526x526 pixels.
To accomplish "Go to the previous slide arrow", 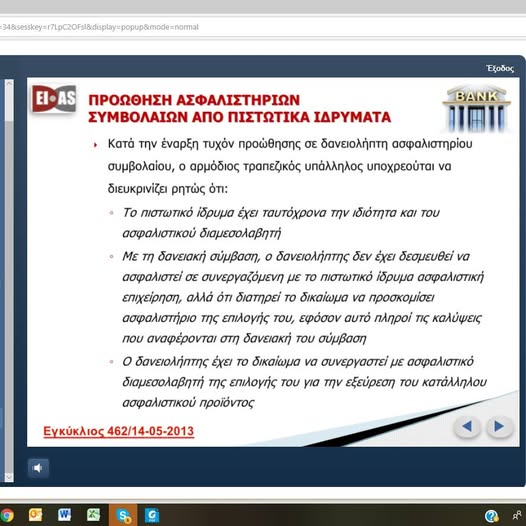I will [x=467, y=426].
